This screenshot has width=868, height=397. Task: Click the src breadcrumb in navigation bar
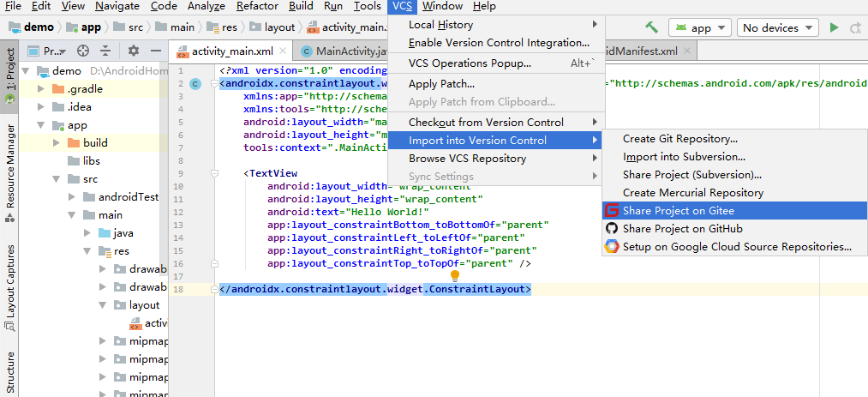click(128, 27)
